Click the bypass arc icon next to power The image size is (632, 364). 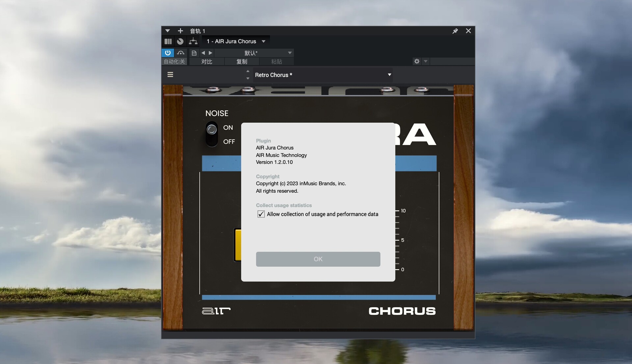[x=180, y=53]
